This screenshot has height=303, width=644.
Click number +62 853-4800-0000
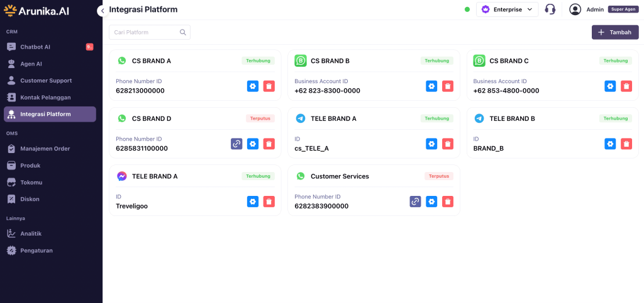point(506,91)
